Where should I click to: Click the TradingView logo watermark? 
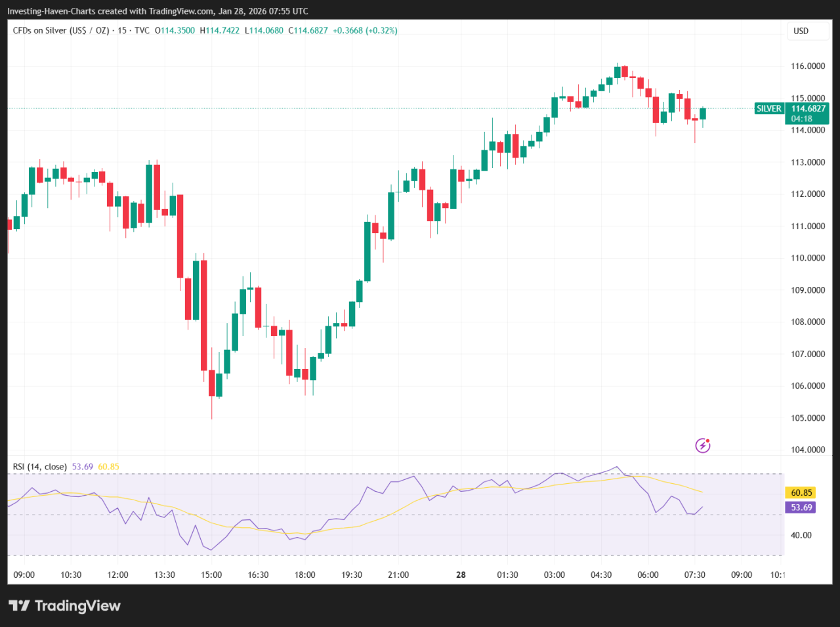coord(64,605)
